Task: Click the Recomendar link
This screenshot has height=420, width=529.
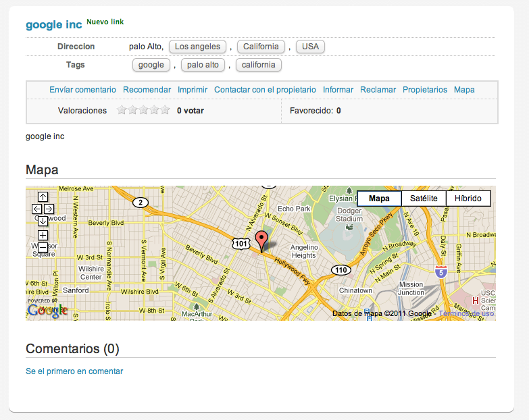Action: point(147,90)
